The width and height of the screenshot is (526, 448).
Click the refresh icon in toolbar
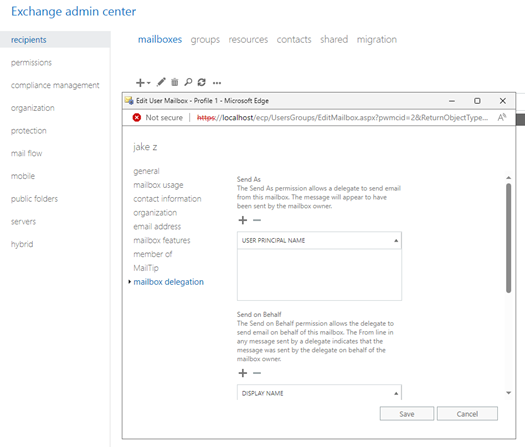(202, 82)
